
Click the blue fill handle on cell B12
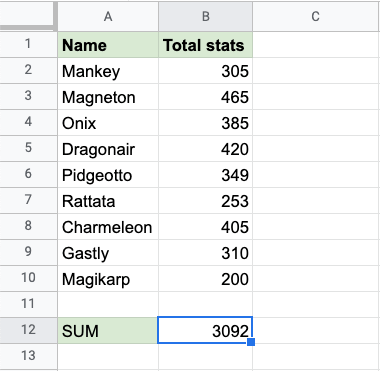coord(251,342)
